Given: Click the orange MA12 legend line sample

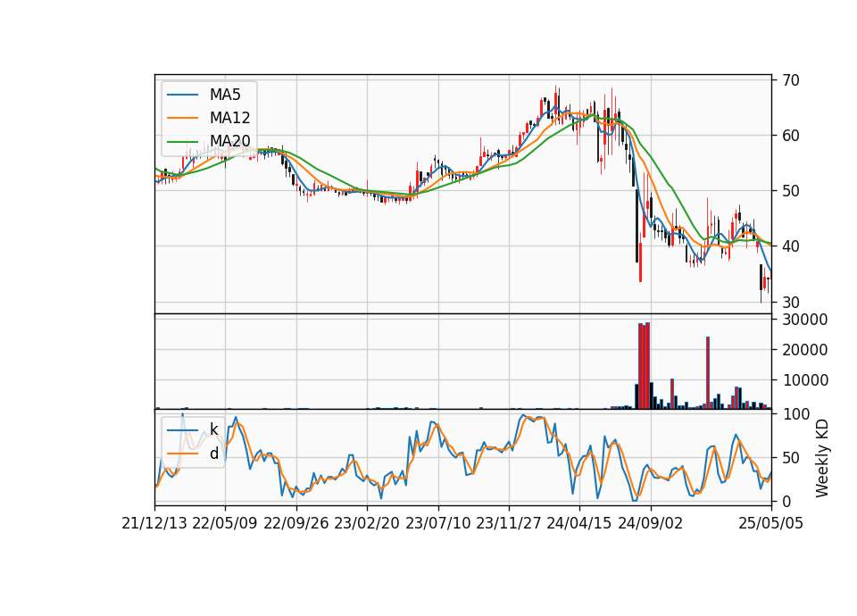Looking at the screenshot, I should pos(182,118).
